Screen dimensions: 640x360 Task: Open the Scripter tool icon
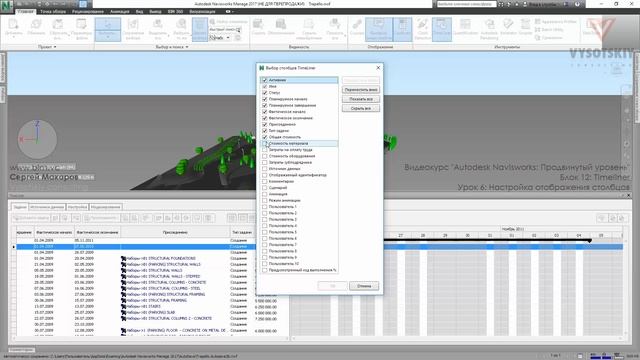pyautogui.click(x=525, y=27)
